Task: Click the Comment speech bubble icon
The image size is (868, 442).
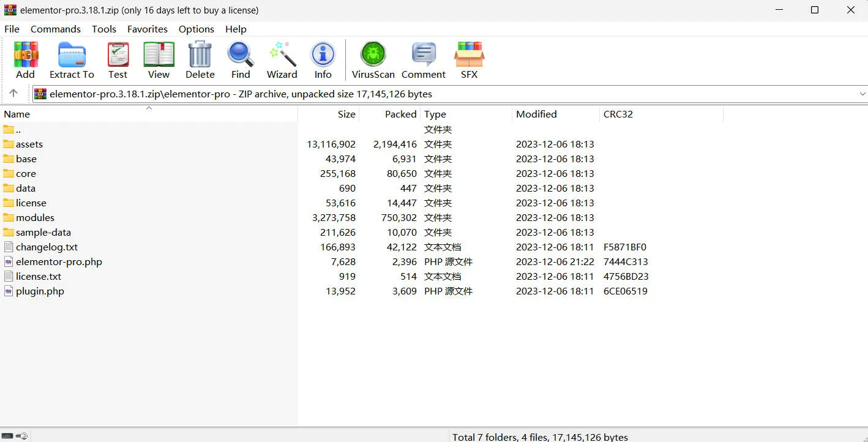Action: tap(424, 54)
